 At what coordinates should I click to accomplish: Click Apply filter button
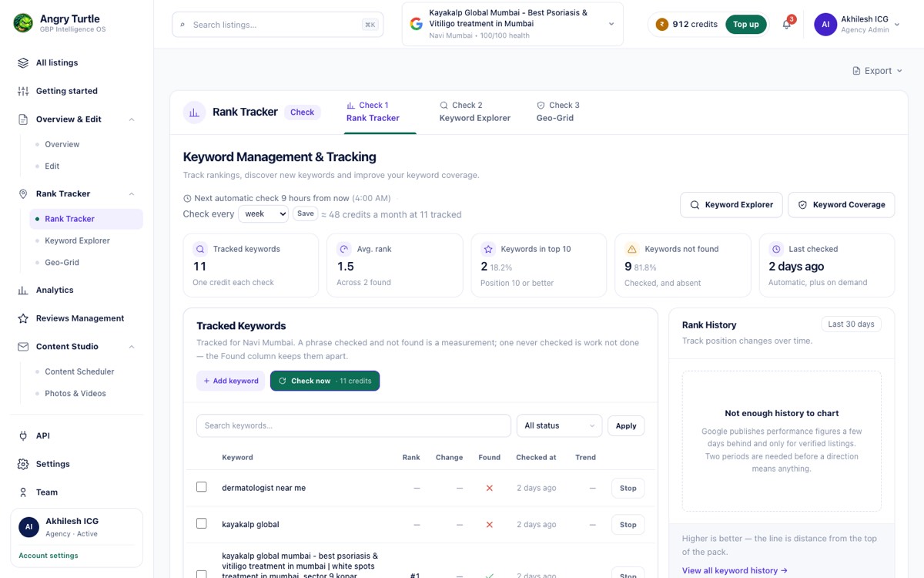(x=626, y=426)
